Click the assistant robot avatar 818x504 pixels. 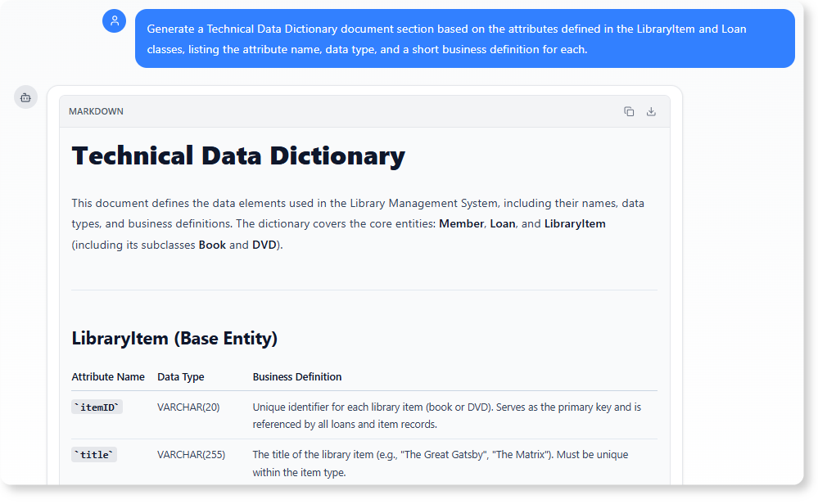(x=25, y=97)
